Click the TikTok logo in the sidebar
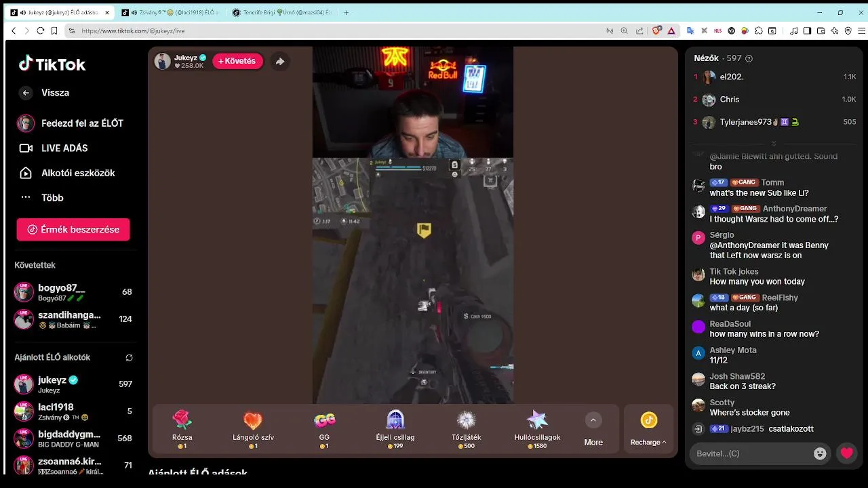 (x=52, y=64)
